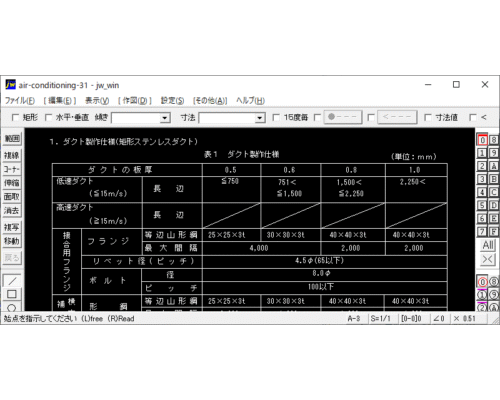
Task: Tick checkbox beside the <--- button
Action: (x=371, y=117)
